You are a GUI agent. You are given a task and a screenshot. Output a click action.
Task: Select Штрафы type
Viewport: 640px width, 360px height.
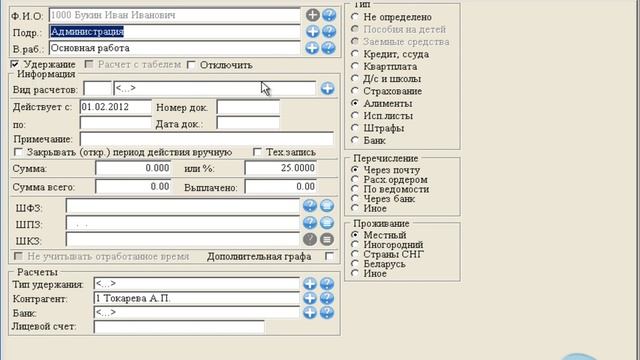pyautogui.click(x=355, y=128)
